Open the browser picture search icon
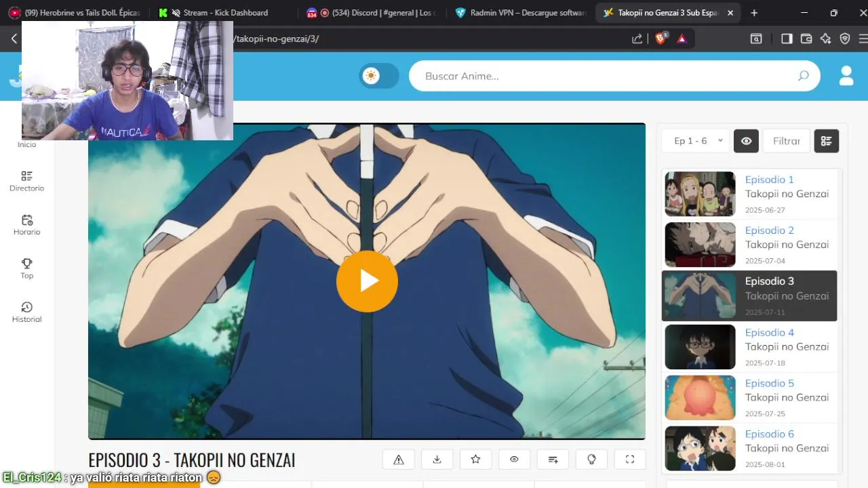 tap(756, 39)
